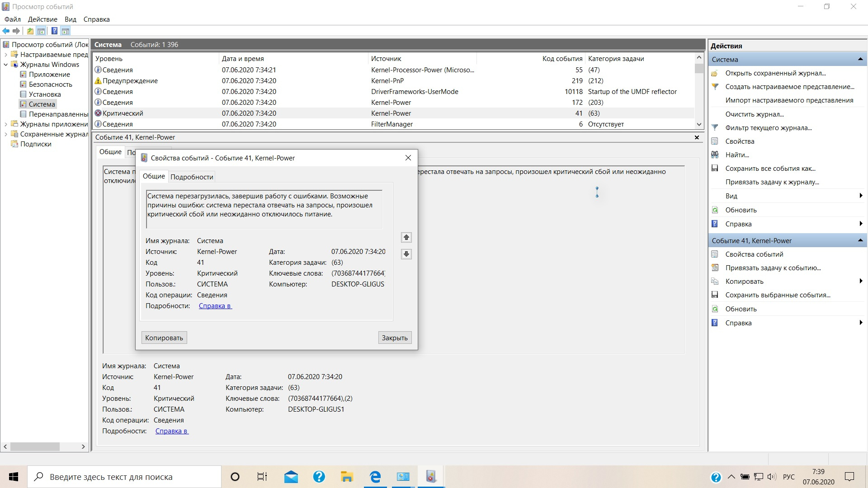Open the Action menu
Viewport: 868px width, 488px height.
point(42,19)
